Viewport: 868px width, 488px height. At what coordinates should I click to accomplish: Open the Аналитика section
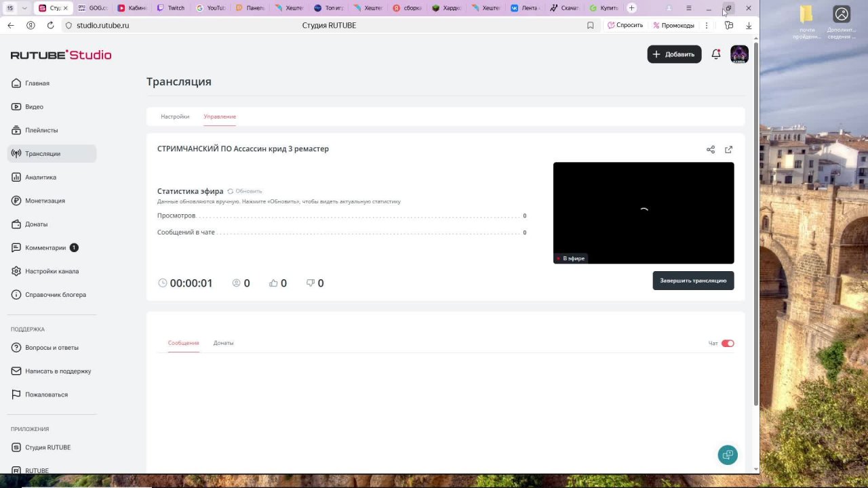click(52, 177)
